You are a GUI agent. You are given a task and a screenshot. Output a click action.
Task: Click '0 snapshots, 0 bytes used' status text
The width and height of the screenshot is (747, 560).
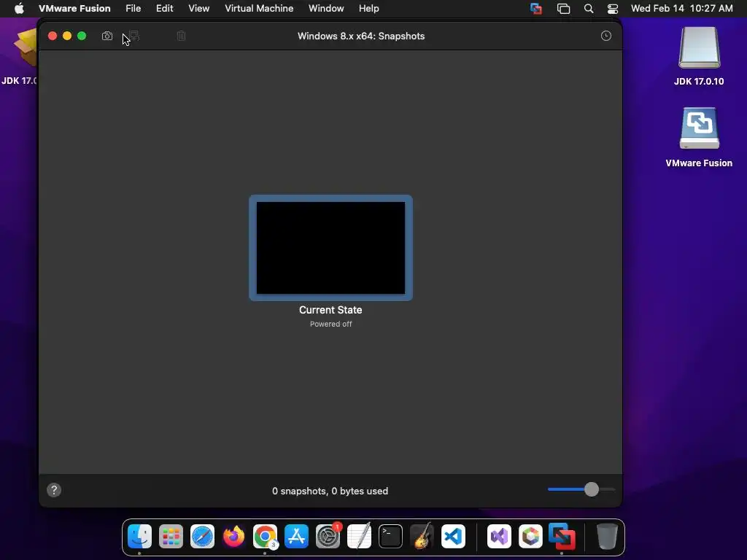[x=330, y=491]
